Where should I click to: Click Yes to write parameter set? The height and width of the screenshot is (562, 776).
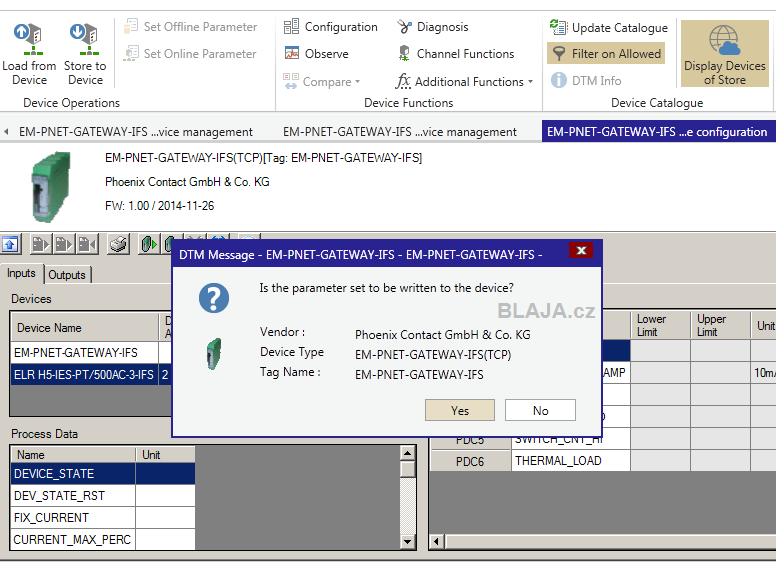pos(460,410)
